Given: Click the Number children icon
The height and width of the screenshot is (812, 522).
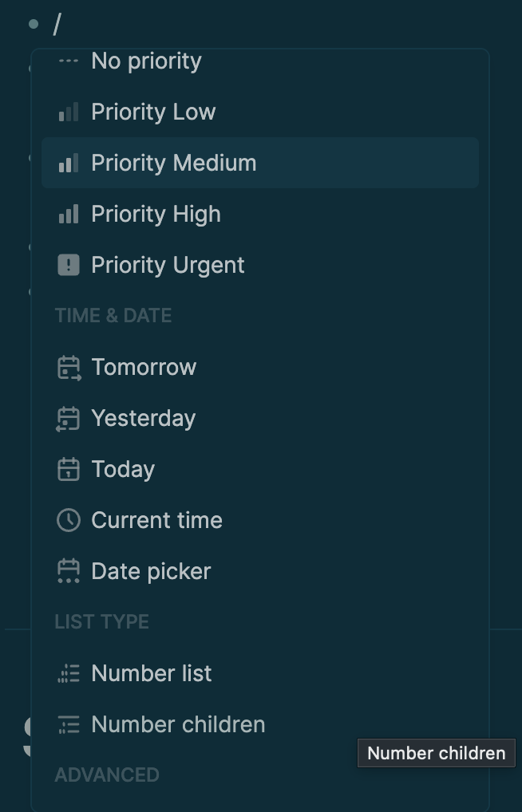Looking at the screenshot, I should click(69, 725).
